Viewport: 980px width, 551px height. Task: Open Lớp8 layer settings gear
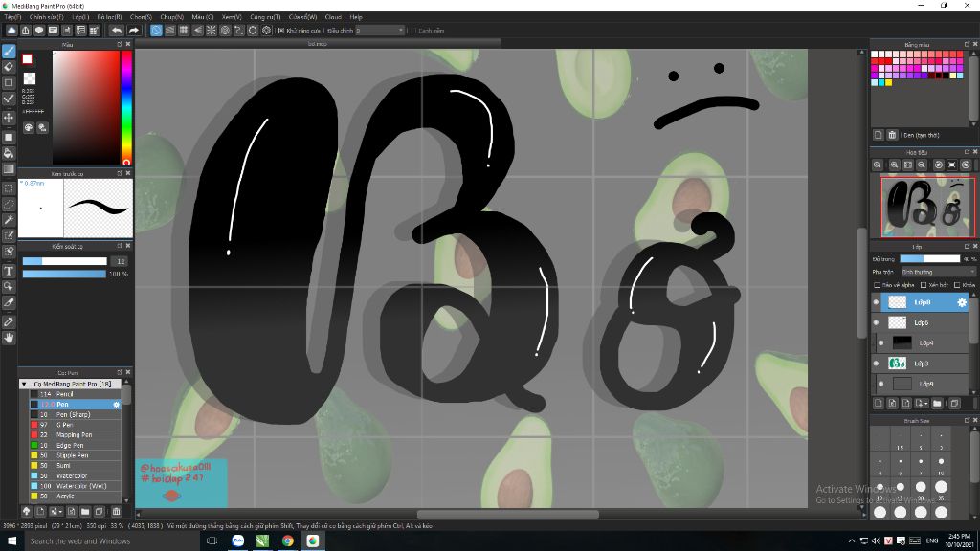click(x=961, y=302)
